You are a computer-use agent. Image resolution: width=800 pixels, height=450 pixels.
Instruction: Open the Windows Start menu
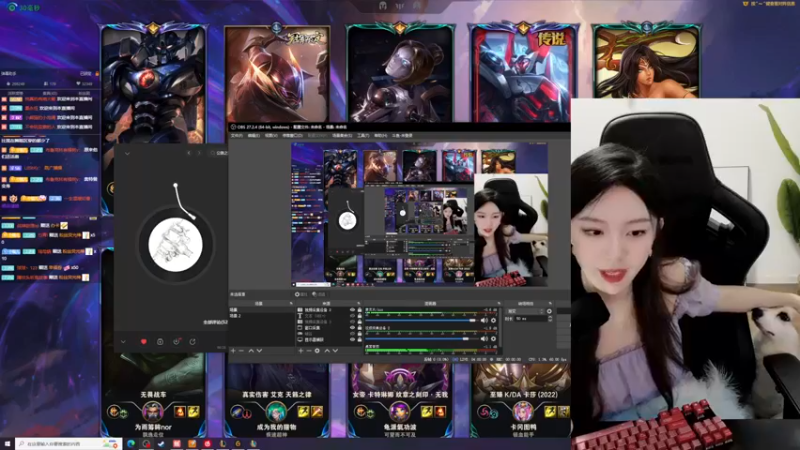coord(7,444)
